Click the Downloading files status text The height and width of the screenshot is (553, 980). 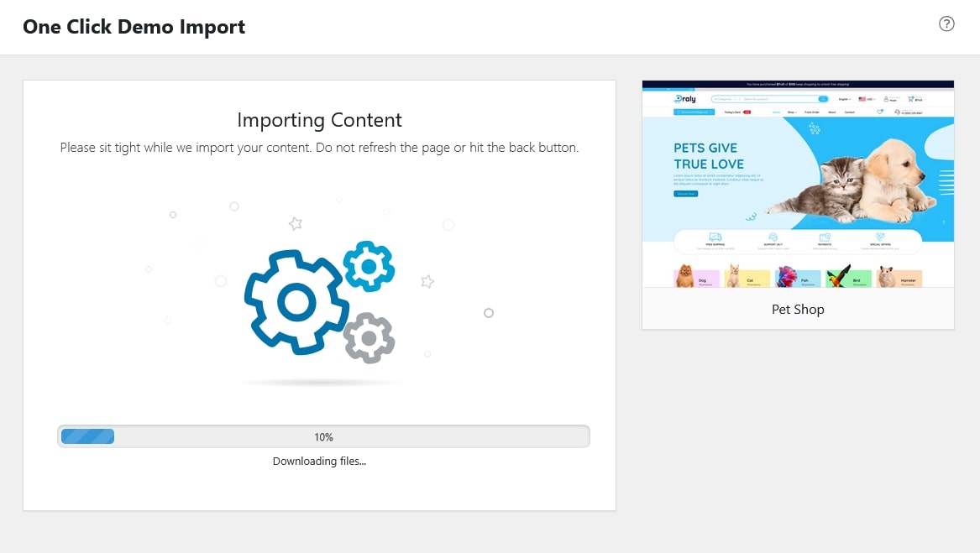319,461
